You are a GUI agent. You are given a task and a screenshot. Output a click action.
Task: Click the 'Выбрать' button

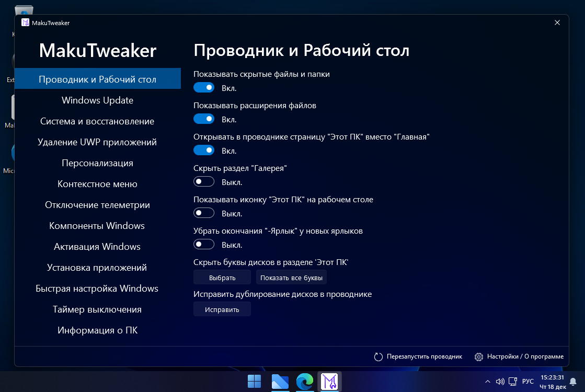222,278
